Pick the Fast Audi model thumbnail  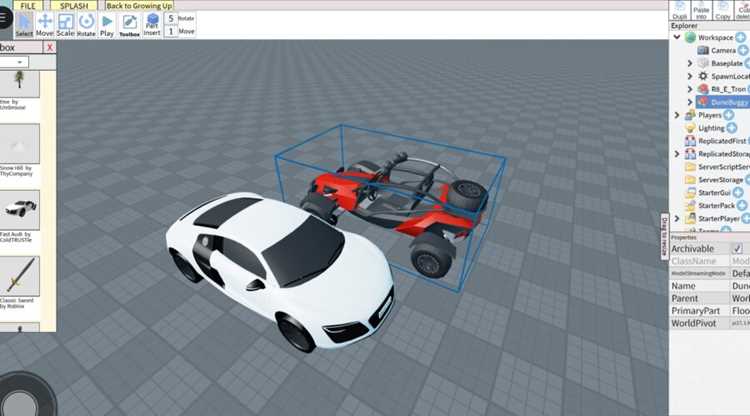(19, 209)
